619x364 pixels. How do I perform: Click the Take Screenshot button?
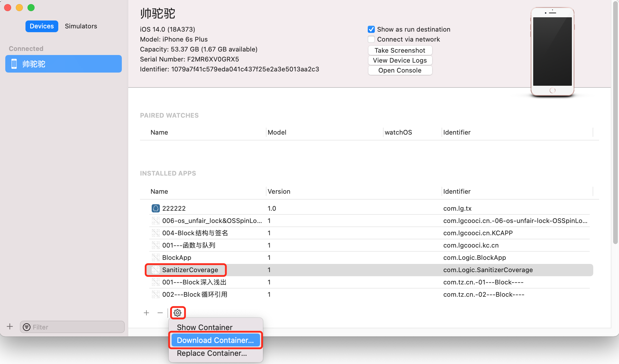click(x=400, y=50)
